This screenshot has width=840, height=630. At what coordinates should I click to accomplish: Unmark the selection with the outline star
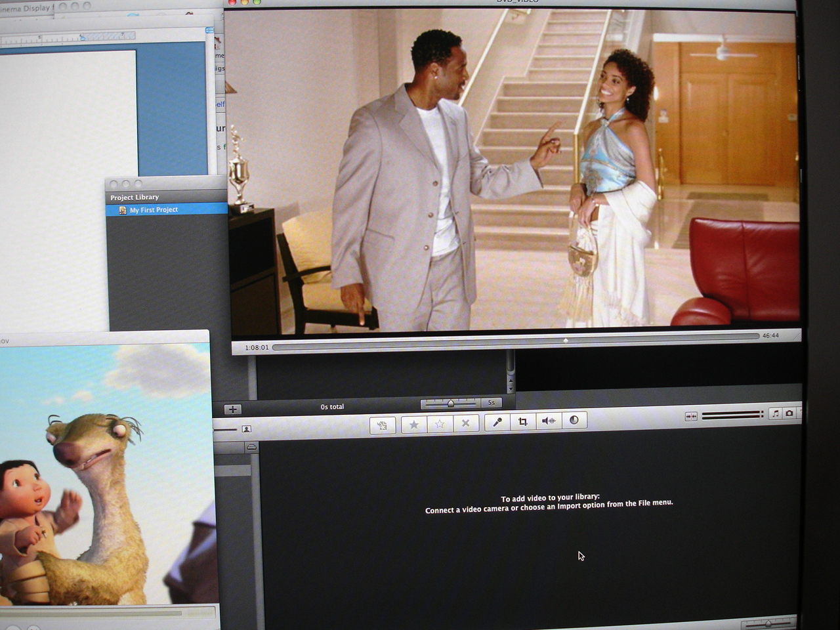(440, 424)
